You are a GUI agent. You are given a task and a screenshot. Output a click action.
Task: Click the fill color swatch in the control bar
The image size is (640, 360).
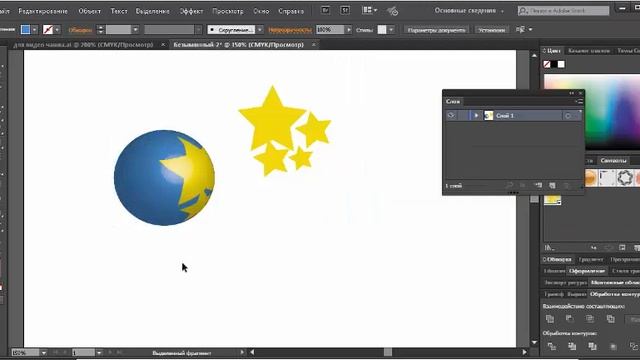[x=25, y=30]
